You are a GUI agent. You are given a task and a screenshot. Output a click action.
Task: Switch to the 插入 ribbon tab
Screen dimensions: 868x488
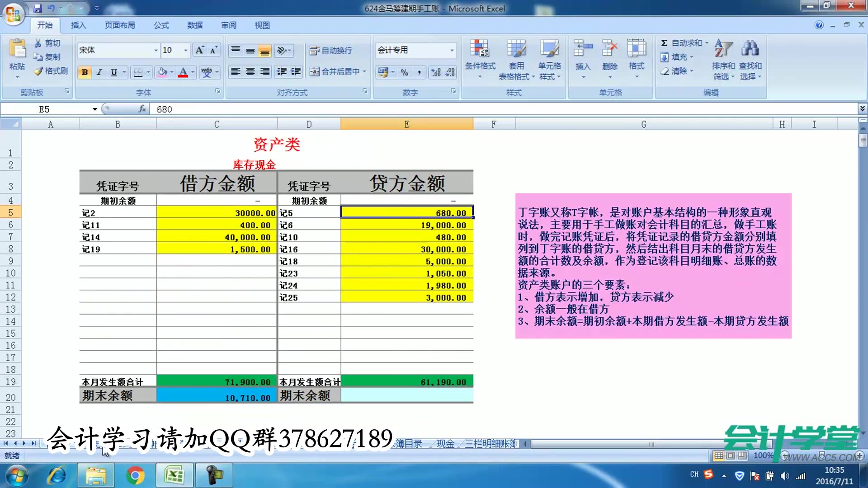coord(78,25)
